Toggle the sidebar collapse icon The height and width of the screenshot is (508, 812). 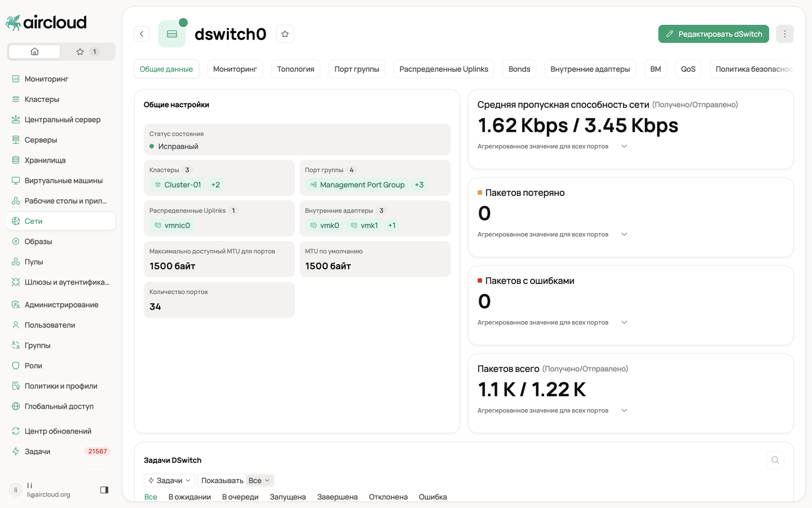click(104, 490)
